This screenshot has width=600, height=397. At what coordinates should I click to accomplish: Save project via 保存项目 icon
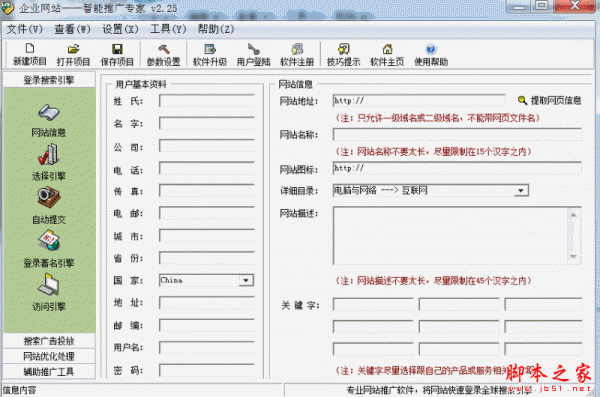tap(117, 49)
